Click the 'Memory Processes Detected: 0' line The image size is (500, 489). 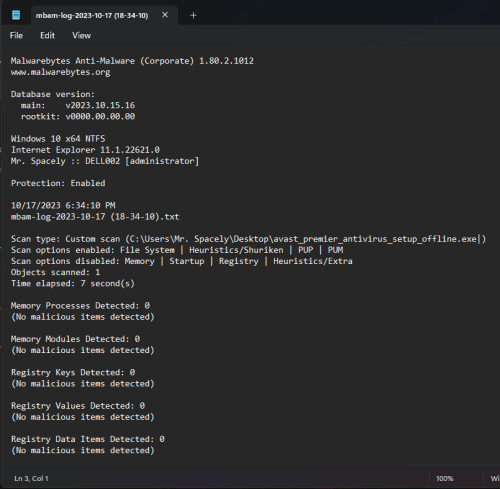80,306
